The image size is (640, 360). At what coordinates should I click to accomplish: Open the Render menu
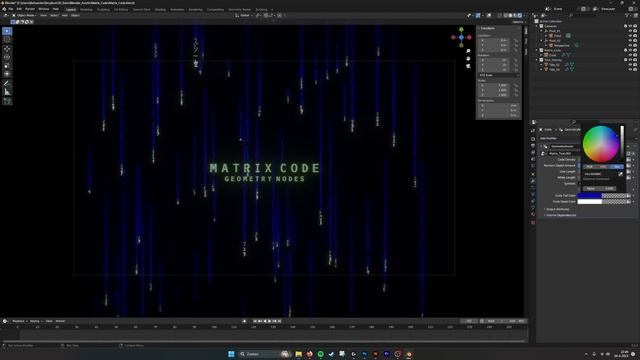pos(30,9)
